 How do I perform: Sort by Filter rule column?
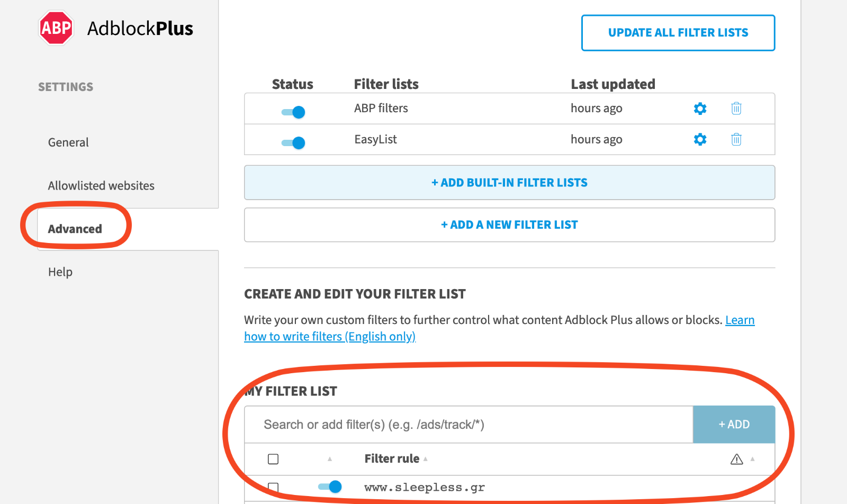[x=395, y=458]
